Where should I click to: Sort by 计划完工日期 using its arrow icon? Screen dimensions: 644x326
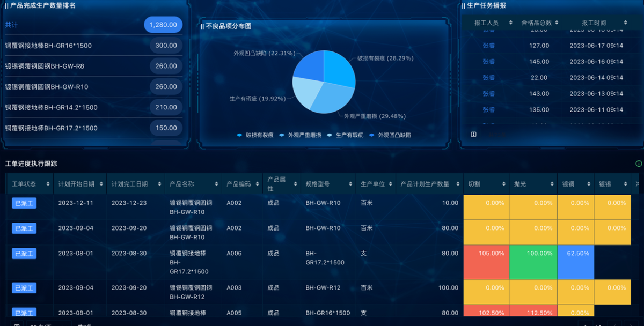coord(159,184)
